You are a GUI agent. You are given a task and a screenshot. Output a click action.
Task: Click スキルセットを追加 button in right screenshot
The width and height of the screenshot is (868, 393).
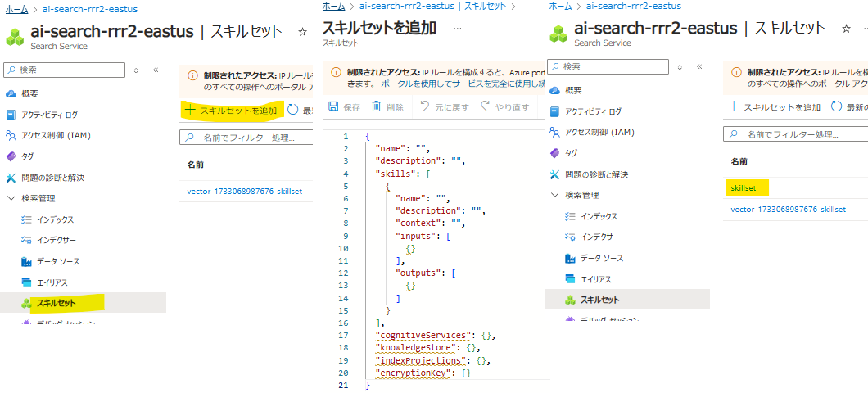pos(775,106)
